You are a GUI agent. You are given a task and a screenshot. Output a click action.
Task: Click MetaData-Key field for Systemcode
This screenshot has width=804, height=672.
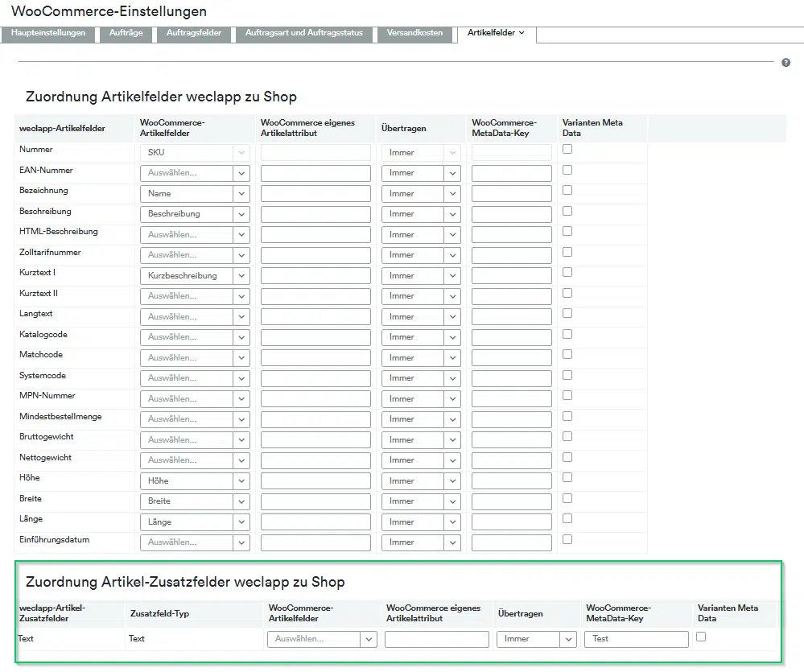click(512, 378)
